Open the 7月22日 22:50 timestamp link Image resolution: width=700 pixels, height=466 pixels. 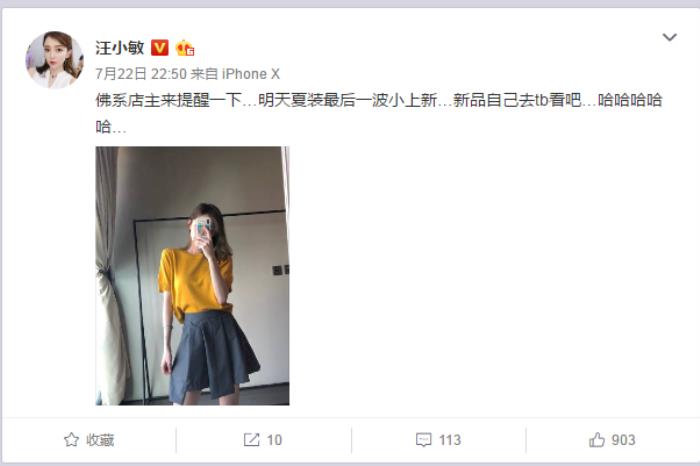tap(141, 74)
